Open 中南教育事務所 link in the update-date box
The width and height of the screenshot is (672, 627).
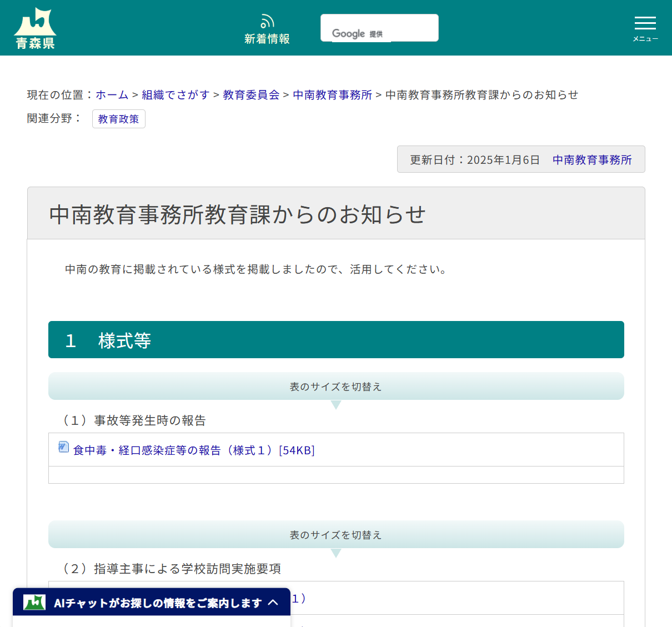point(591,159)
